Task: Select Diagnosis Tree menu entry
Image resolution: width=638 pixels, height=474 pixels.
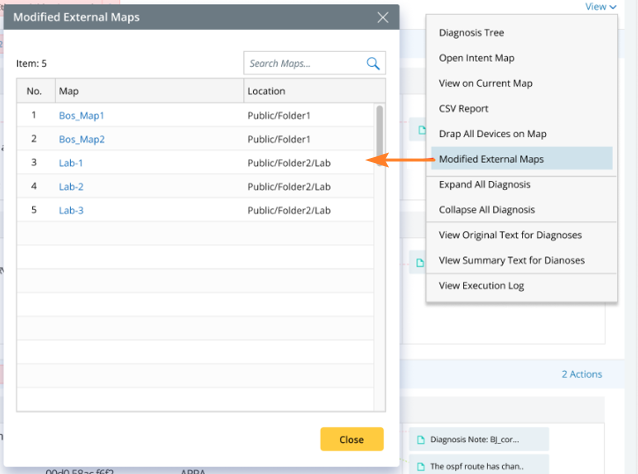Action: pos(471,33)
